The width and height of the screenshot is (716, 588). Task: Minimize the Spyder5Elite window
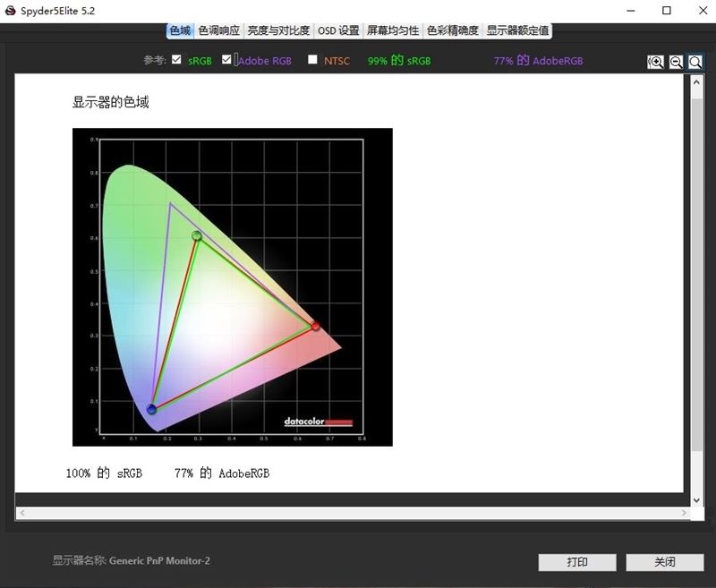(631, 11)
